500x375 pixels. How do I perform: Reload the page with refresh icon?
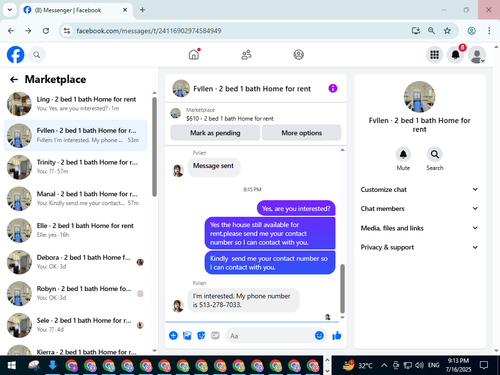click(x=46, y=31)
